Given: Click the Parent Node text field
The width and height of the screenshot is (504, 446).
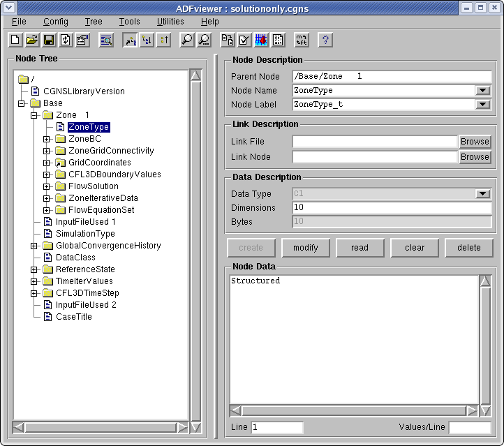Looking at the screenshot, I should point(392,77).
